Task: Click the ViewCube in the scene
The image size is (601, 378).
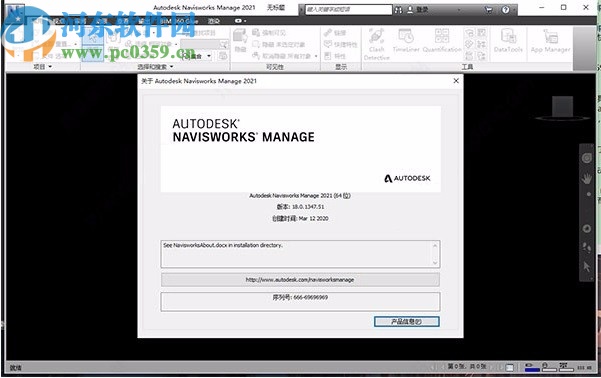Action: [x=562, y=108]
